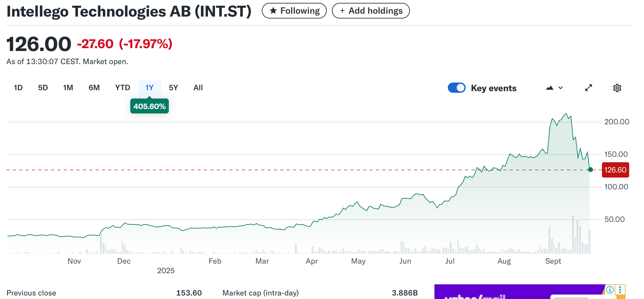The height and width of the screenshot is (299, 644).
Task: Click the Nov axis label
Action: tap(74, 261)
